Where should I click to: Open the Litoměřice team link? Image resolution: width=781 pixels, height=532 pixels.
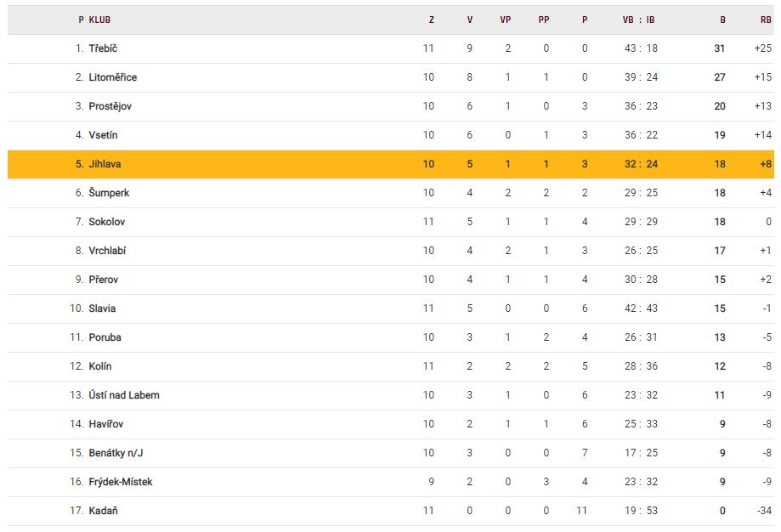coord(112,77)
